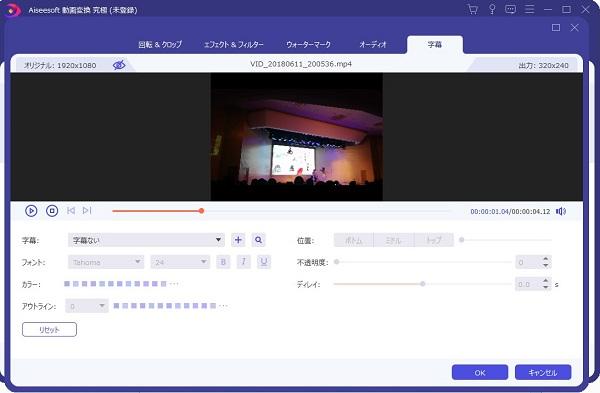The height and width of the screenshot is (393, 600).
Task: Close the edit dialog with X
Action: [x=574, y=28]
